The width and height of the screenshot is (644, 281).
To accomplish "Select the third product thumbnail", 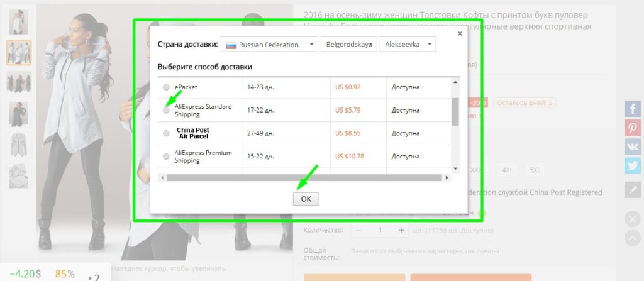I will pyautogui.click(x=19, y=84).
